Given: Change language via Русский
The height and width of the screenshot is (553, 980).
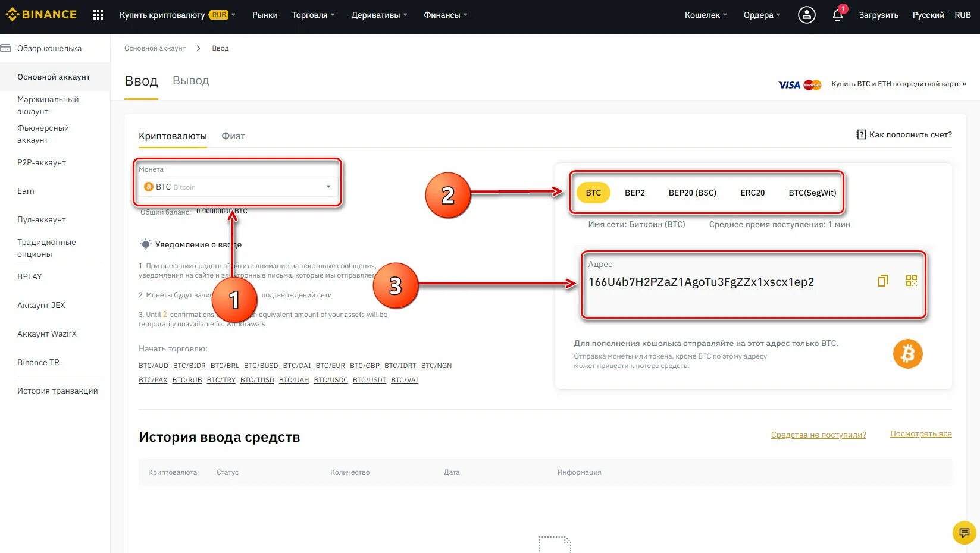Looking at the screenshot, I should click(928, 15).
